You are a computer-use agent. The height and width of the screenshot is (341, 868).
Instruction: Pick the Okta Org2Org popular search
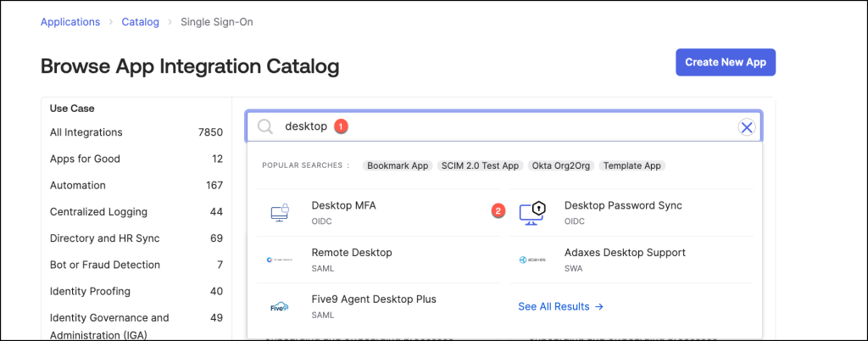click(560, 165)
